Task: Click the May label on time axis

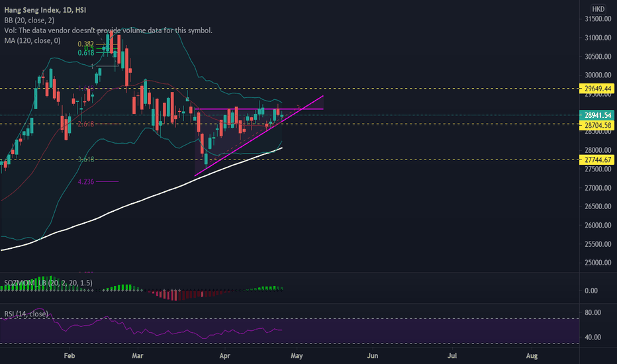Action: pyautogui.click(x=297, y=356)
